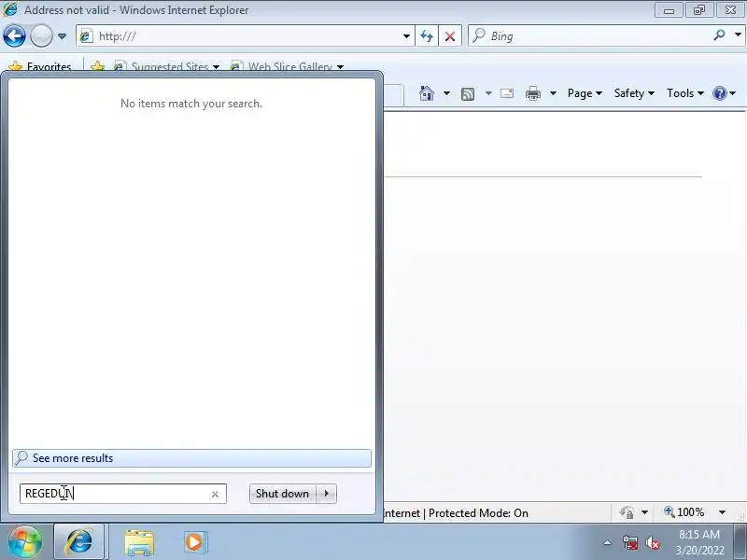Image resolution: width=747 pixels, height=560 pixels.
Task: Click the red Stop loading icon
Action: 450,36
